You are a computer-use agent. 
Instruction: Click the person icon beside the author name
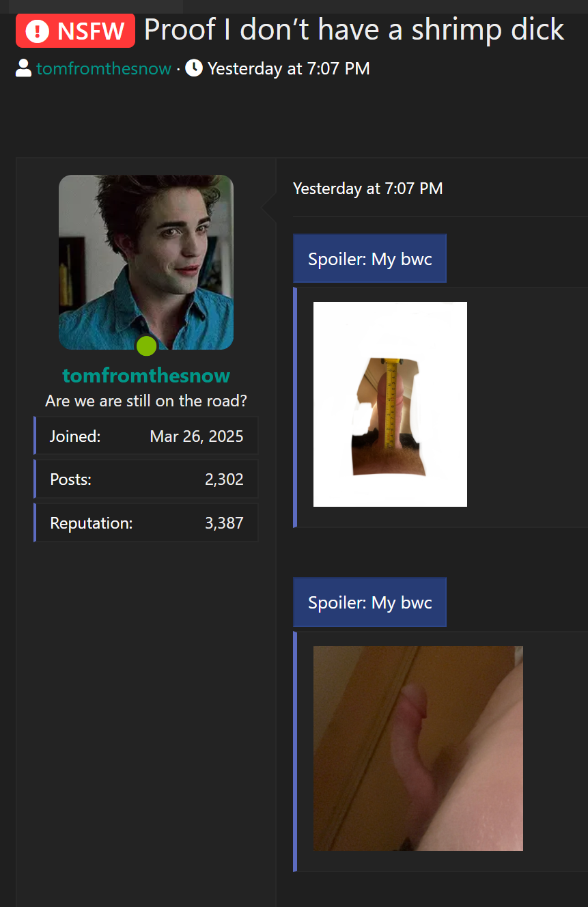coord(23,68)
